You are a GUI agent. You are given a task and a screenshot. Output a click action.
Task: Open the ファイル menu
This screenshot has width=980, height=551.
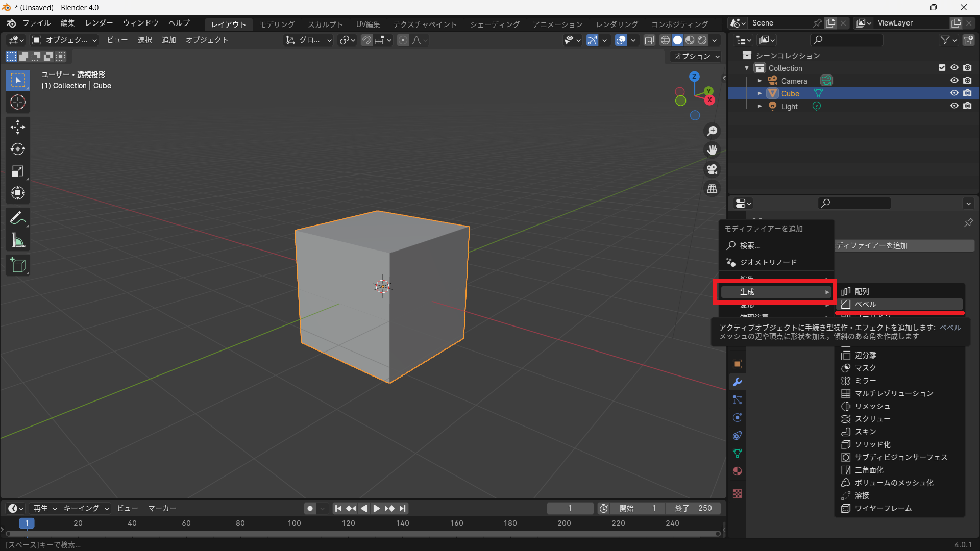click(x=36, y=23)
